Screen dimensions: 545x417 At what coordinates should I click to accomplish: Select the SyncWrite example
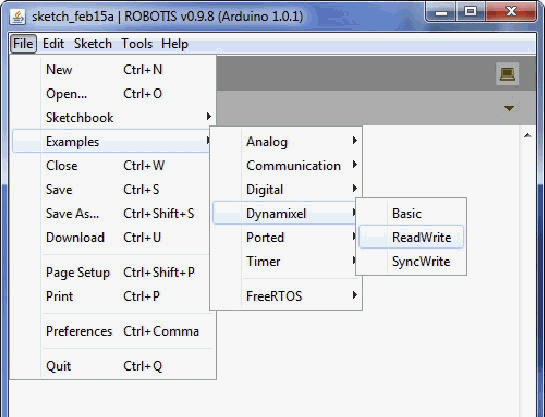(x=411, y=261)
